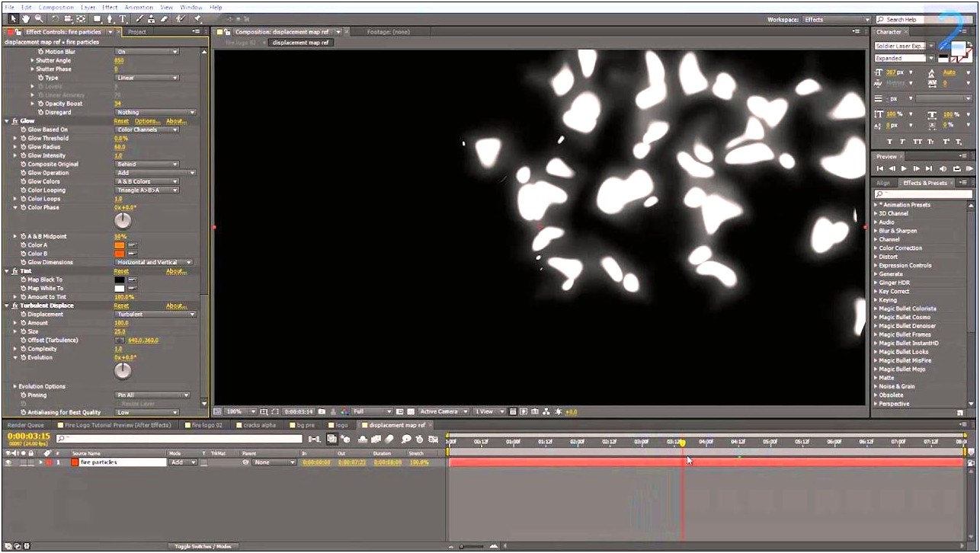Switch to the Project tab

pos(137,32)
